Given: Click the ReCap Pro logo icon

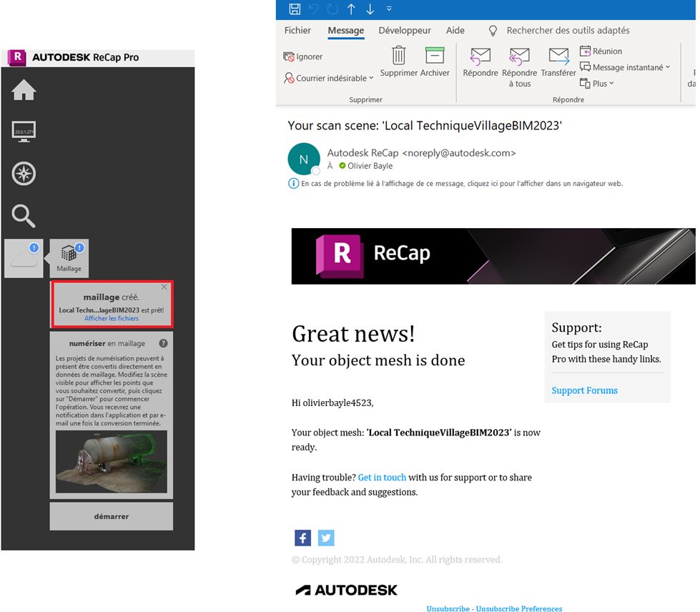Looking at the screenshot, I should [17, 57].
